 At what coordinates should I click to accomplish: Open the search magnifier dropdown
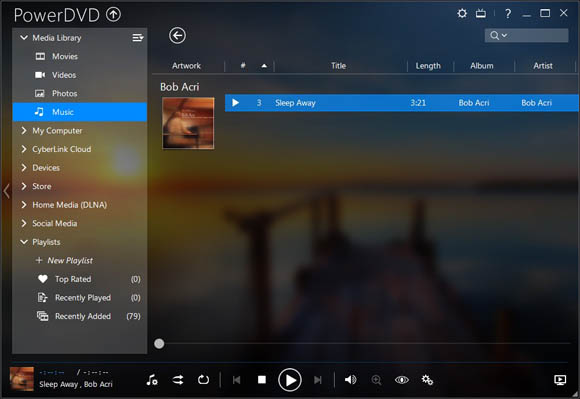(x=498, y=35)
